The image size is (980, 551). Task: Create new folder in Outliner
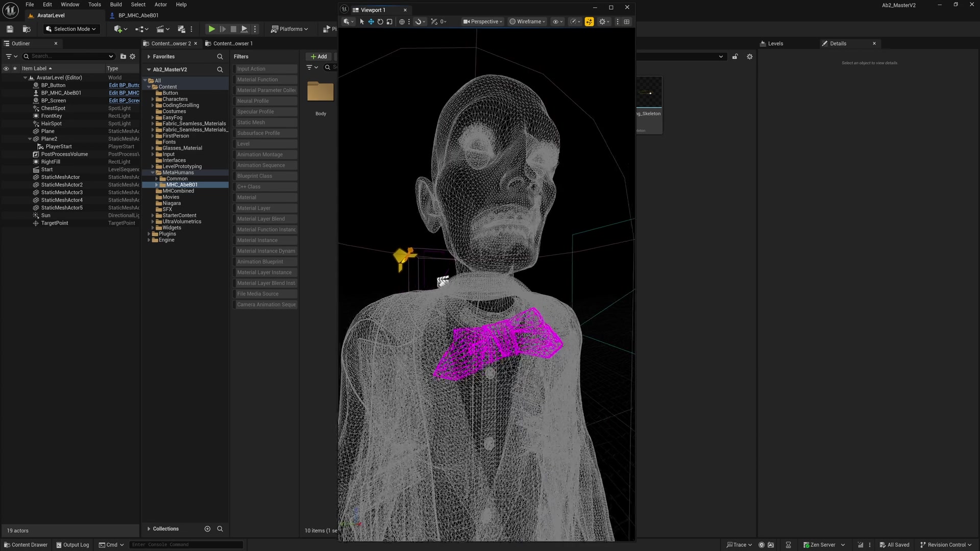coord(123,56)
